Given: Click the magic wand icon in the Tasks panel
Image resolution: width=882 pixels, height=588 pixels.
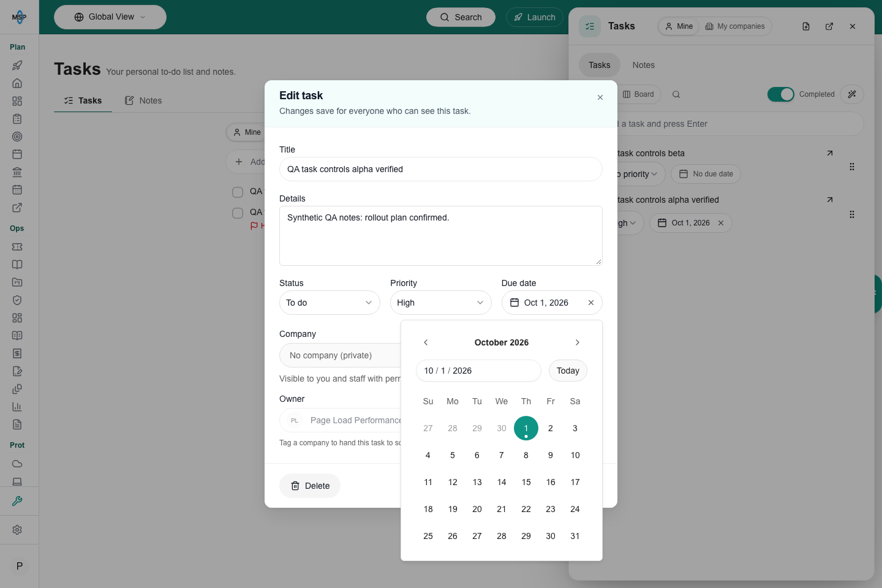Looking at the screenshot, I should [852, 94].
